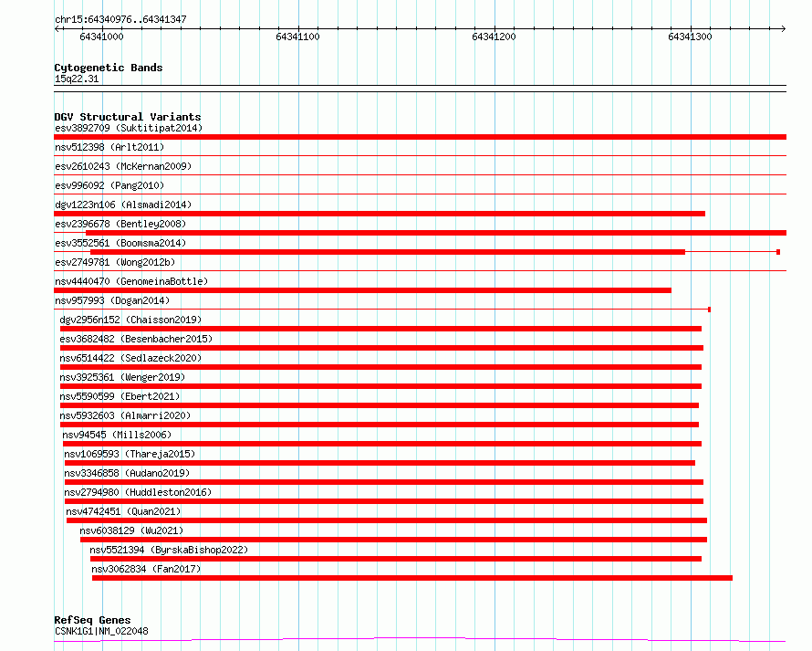Click the 64341200 position on the ruler
Image resolution: width=812 pixels, height=651 pixels.
click(494, 37)
